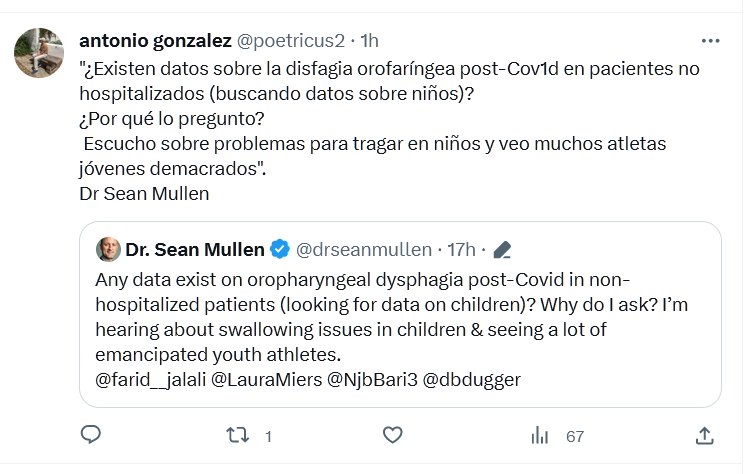Open the quoted tweet about oropharyngeal dysphagia
The height and width of the screenshot is (474, 744).
[400, 314]
